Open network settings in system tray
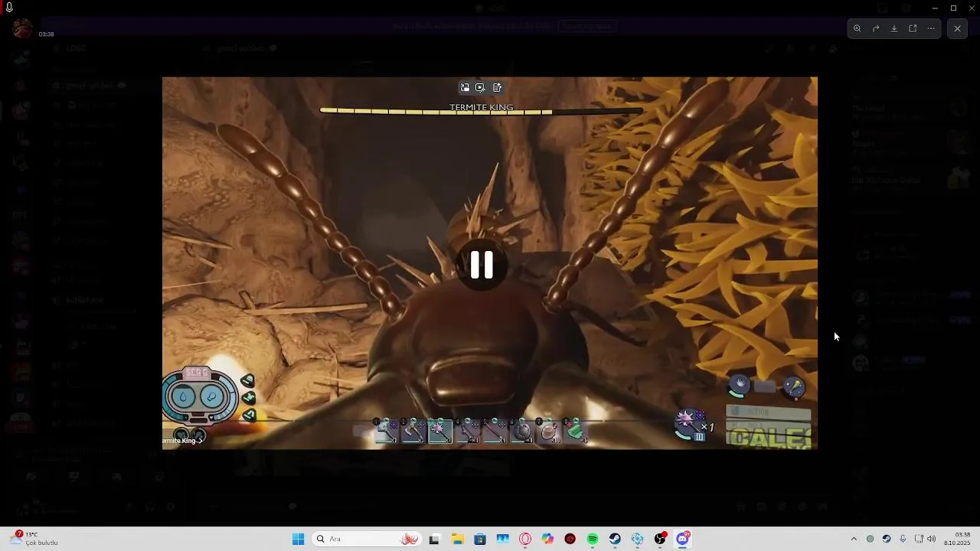Screen dimensions: 980x551 (x=919, y=539)
